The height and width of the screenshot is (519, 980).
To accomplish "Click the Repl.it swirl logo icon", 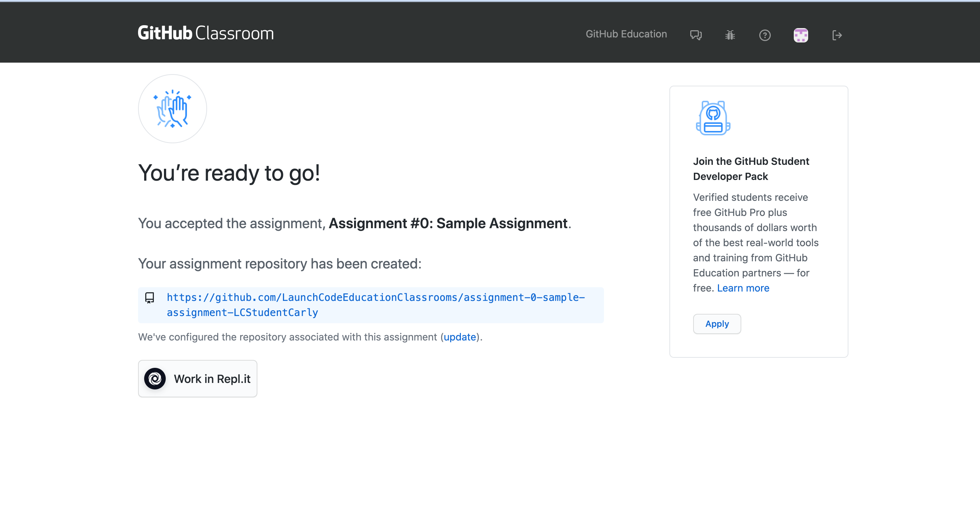I will [x=155, y=379].
